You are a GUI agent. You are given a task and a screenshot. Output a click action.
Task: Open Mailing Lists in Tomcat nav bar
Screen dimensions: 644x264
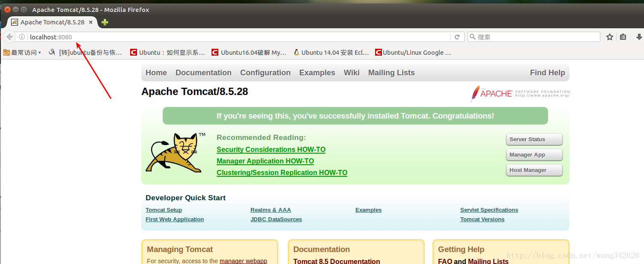(x=391, y=73)
